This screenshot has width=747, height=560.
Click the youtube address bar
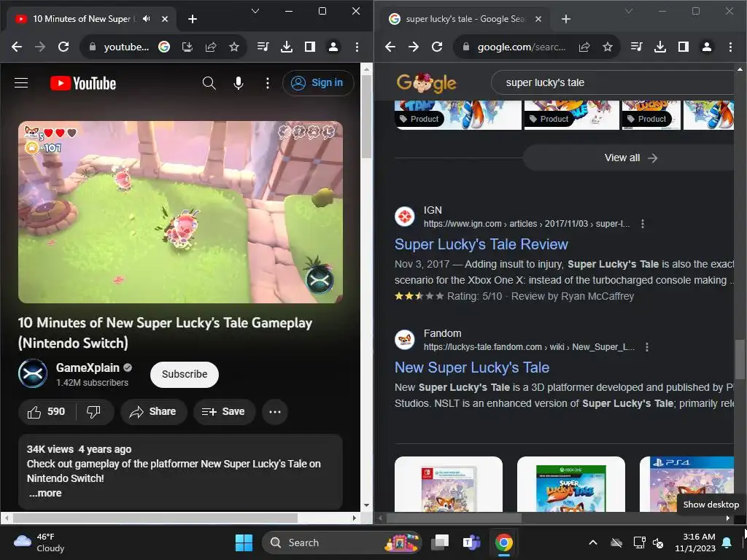(126, 47)
